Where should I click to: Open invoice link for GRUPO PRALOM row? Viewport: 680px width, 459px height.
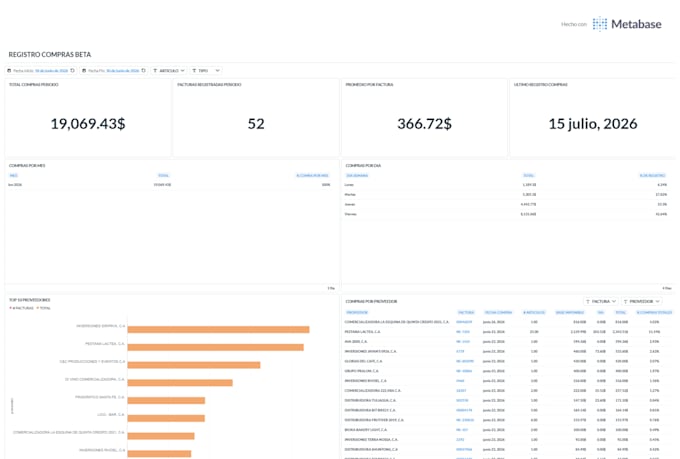464,371
